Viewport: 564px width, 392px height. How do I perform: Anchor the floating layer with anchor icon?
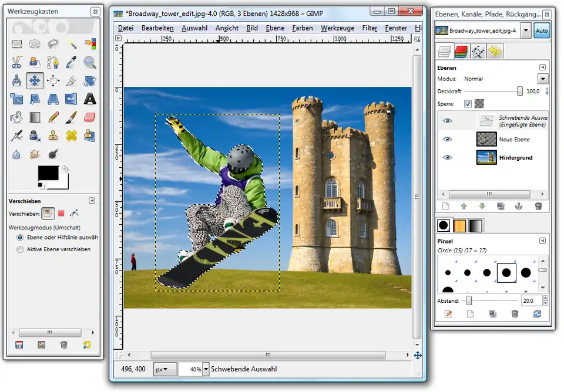click(x=519, y=206)
